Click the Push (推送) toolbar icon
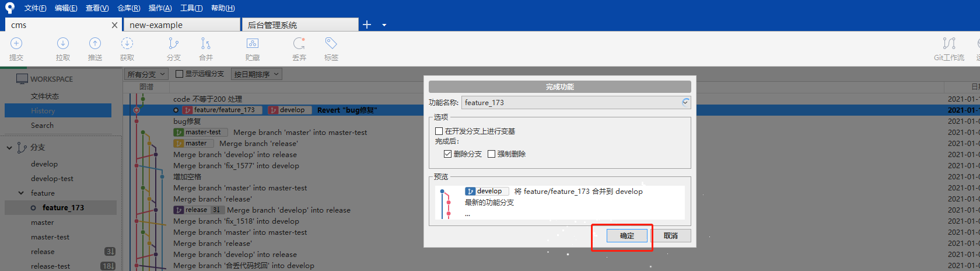Screen dimensions: 980x271 [94, 44]
